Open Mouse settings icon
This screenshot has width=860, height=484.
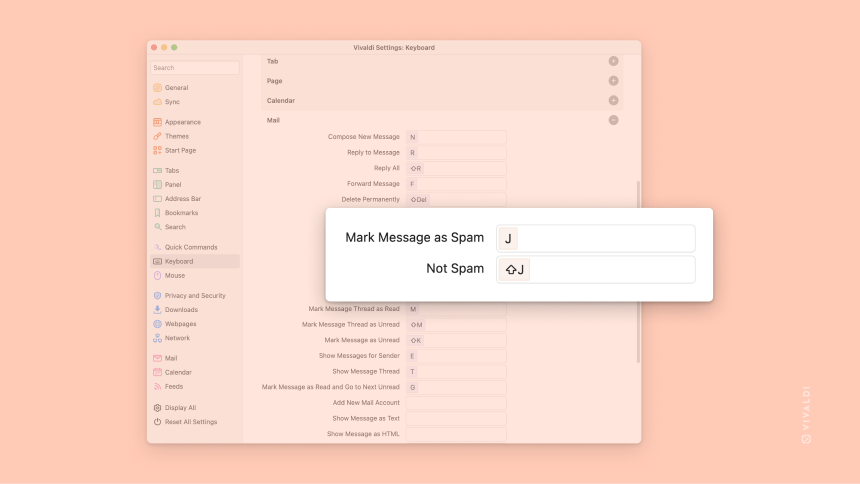pyautogui.click(x=157, y=275)
